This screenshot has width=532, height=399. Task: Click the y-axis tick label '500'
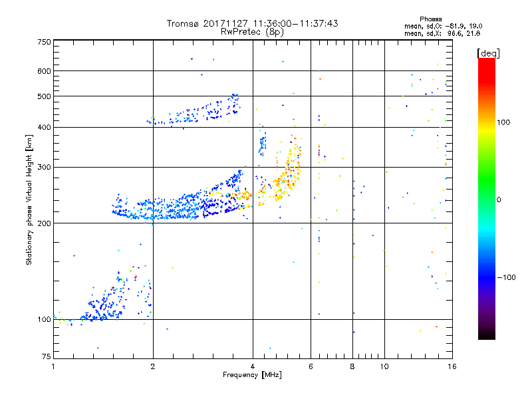[45, 96]
